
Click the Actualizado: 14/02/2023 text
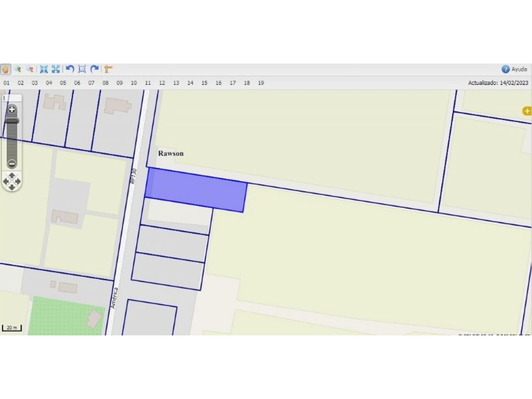[x=498, y=83]
